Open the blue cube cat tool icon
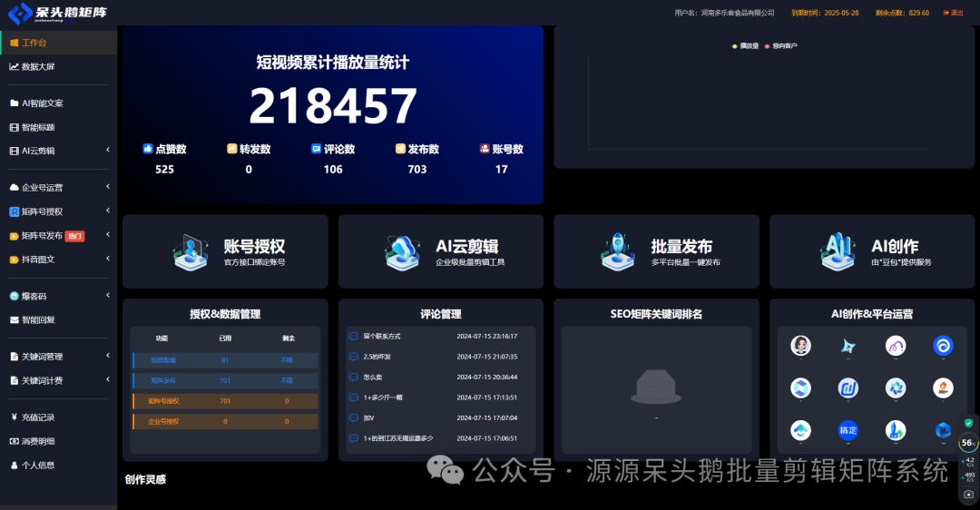 943,430
